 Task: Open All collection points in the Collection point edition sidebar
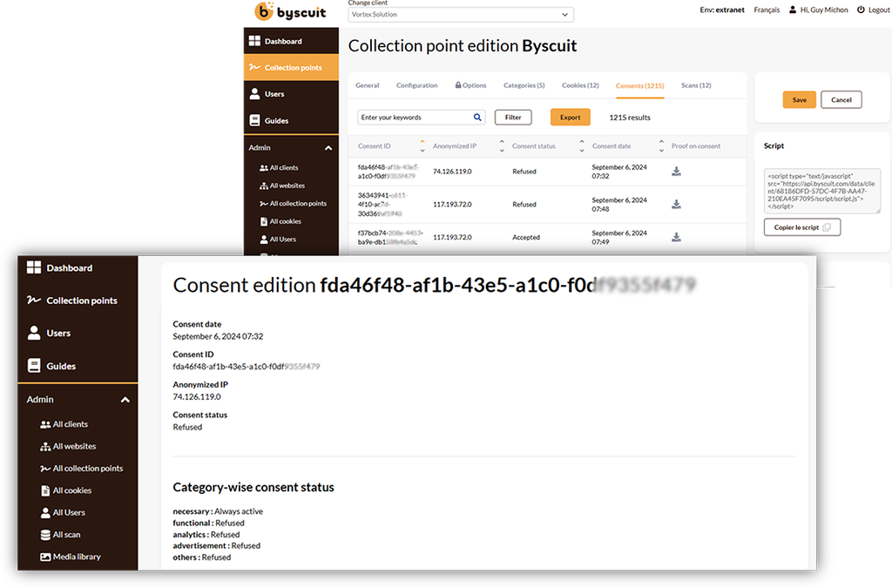[293, 204]
